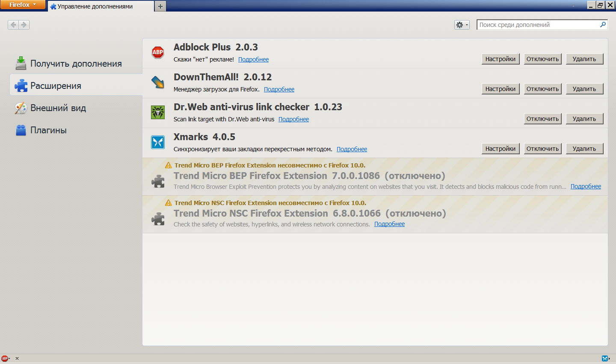The height and width of the screenshot is (364, 616).
Task: Click 'Менеджер загрузок для Firefox.' description
Action: [216, 89]
